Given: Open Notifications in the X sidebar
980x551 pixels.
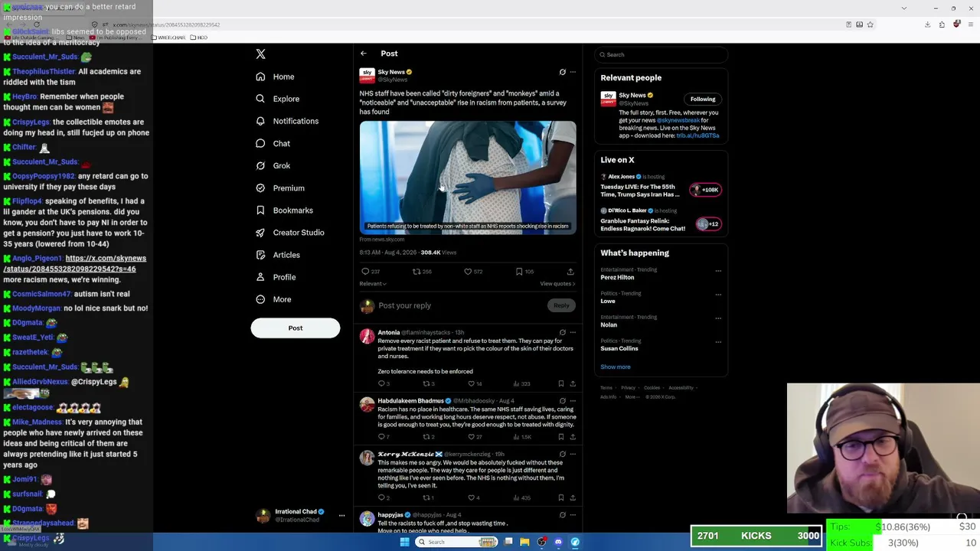Looking at the screenshot, I should click(x=287, y=121).
